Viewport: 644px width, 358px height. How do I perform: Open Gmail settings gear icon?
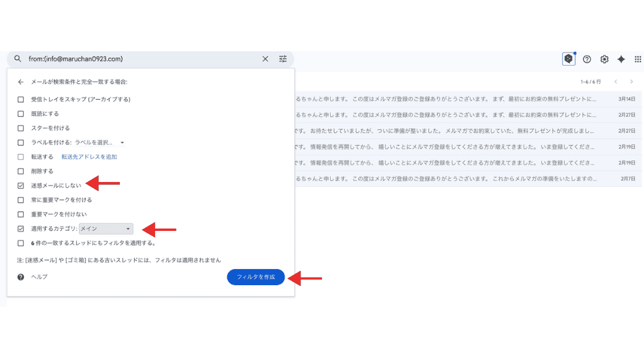point(604,59)
